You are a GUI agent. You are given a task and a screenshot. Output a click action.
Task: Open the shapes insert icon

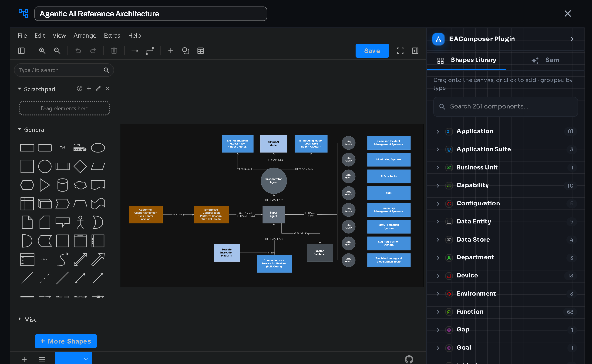(x=185, y=51)
